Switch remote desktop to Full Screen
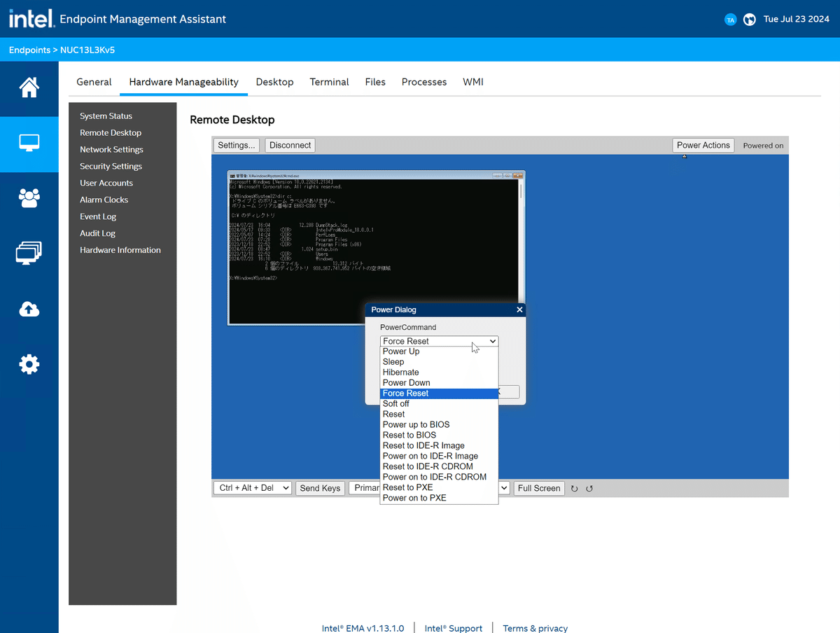The width and height of the screenshot is (840, 633). tap(539, 489)
